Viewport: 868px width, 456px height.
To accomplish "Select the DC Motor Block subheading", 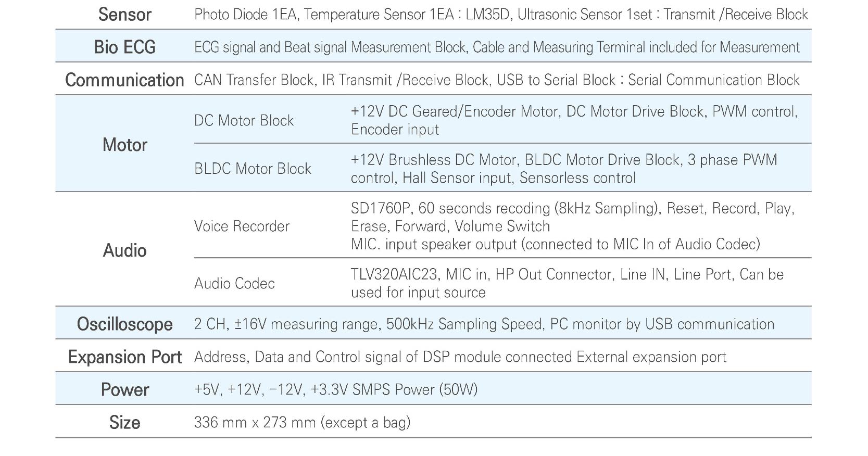I will pyautogui.click(x=244, y=121).
